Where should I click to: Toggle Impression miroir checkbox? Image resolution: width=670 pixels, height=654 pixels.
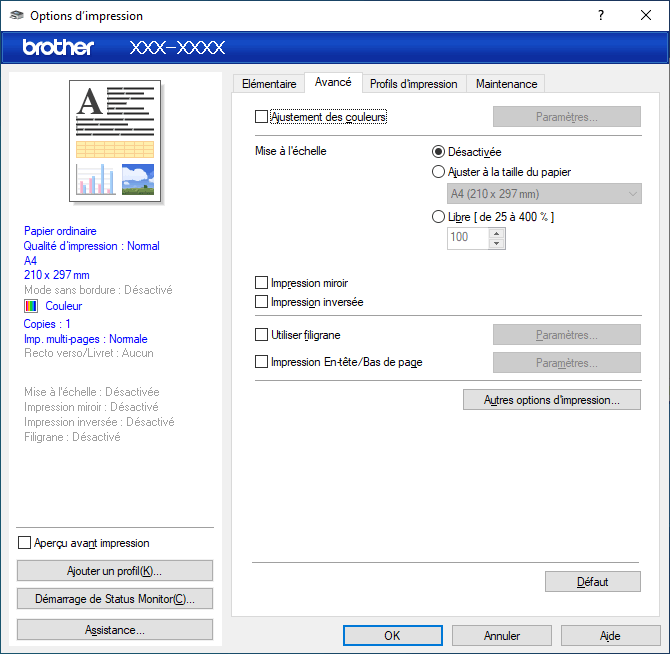pos(262,283)
